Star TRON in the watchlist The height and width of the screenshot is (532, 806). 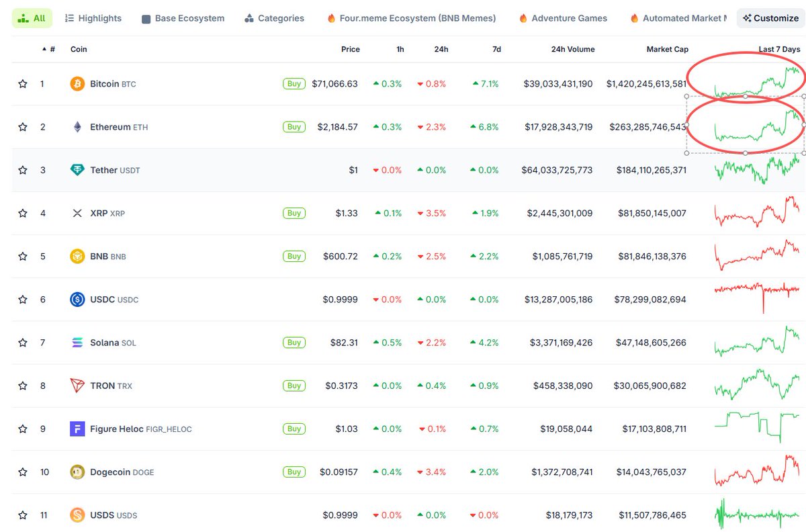[x=23, y=386]
